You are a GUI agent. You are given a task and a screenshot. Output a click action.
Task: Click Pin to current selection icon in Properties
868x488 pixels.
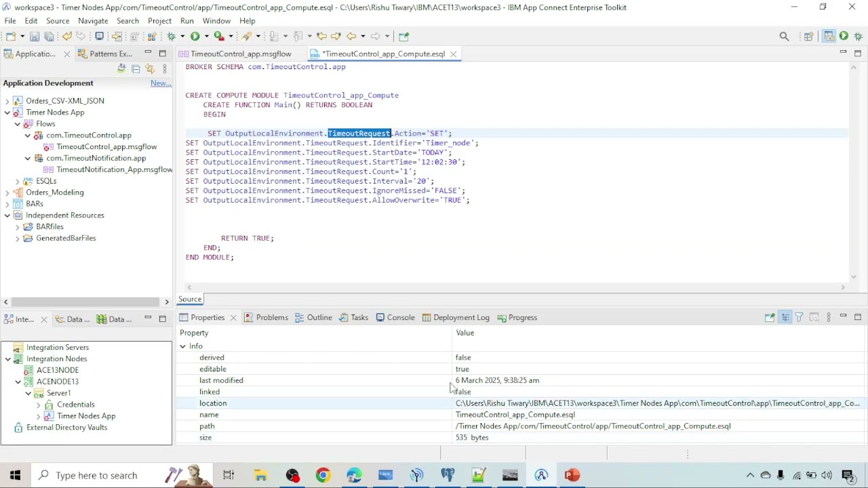point(770,317)
